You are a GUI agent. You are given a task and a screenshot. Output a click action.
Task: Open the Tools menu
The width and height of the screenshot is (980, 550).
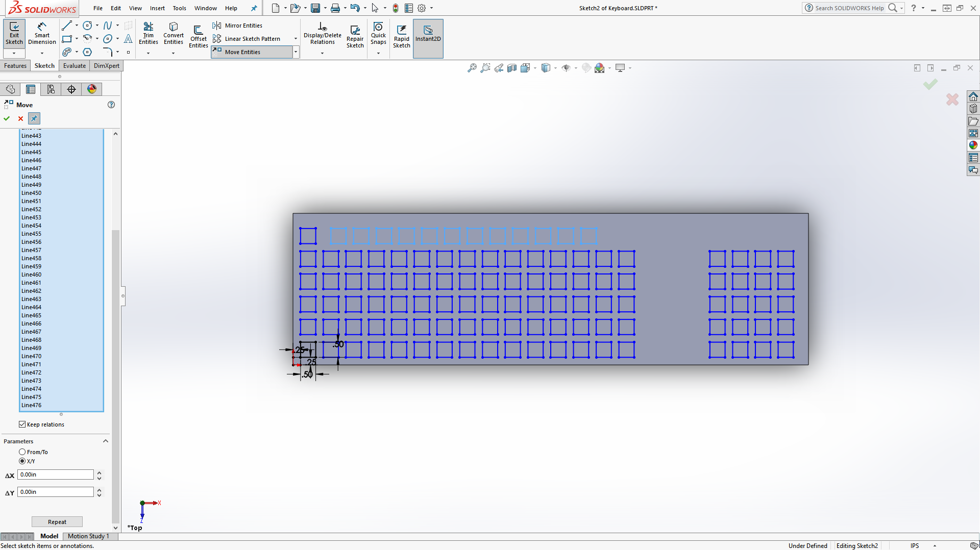click(179, 8)
